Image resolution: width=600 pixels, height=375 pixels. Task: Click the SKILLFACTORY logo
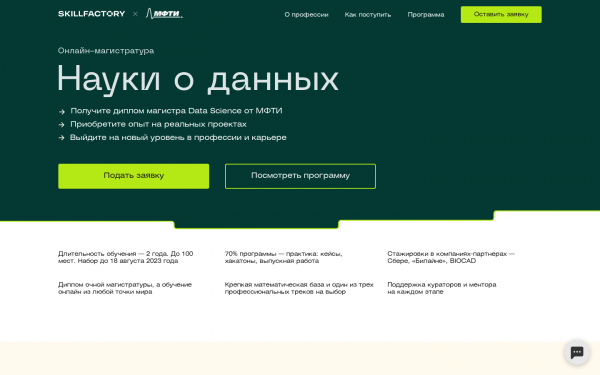[x=91, y=14]
